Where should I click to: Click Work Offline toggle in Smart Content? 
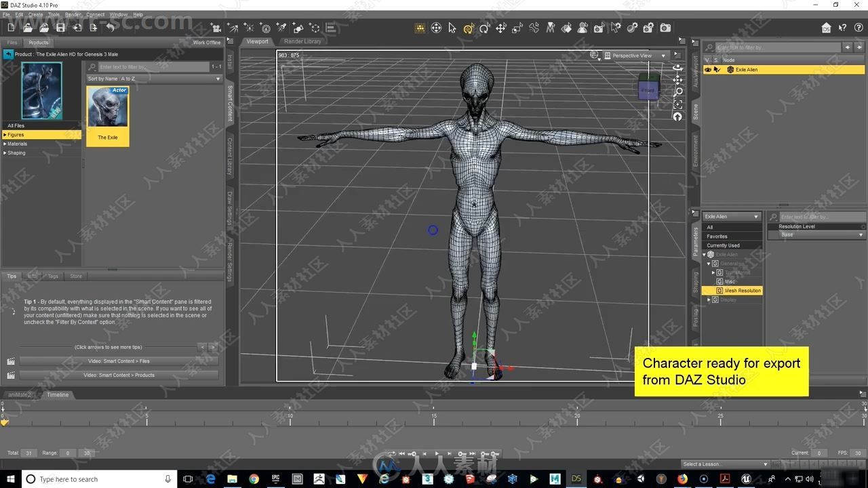(207, 42)
